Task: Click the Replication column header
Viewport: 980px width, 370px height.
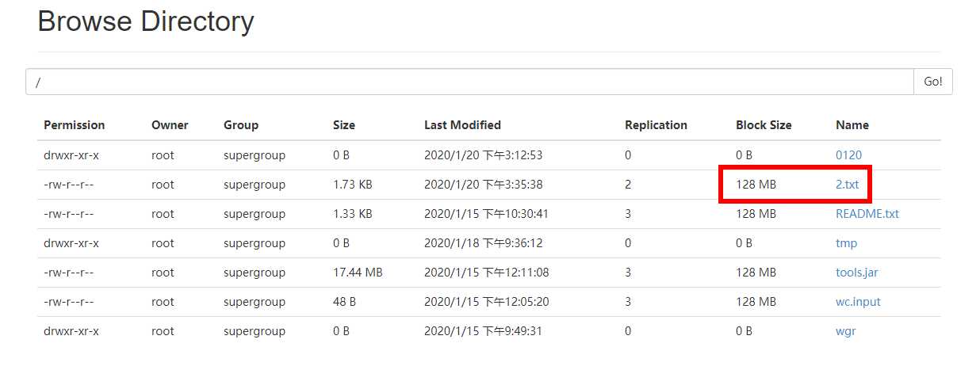Action: [x=656, y=125]
